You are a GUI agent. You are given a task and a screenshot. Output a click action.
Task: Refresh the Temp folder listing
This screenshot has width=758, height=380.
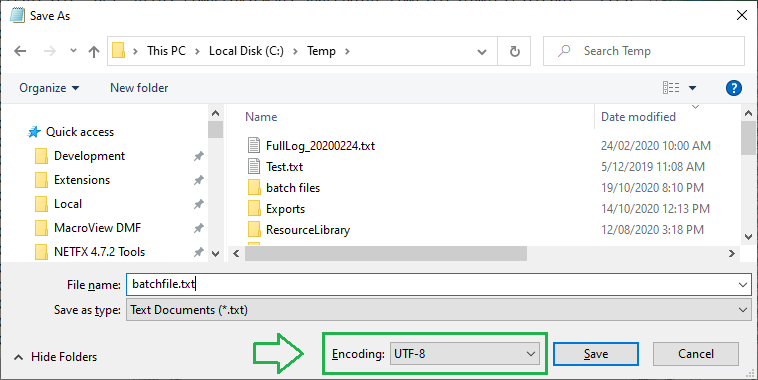(x=514, y=51)
